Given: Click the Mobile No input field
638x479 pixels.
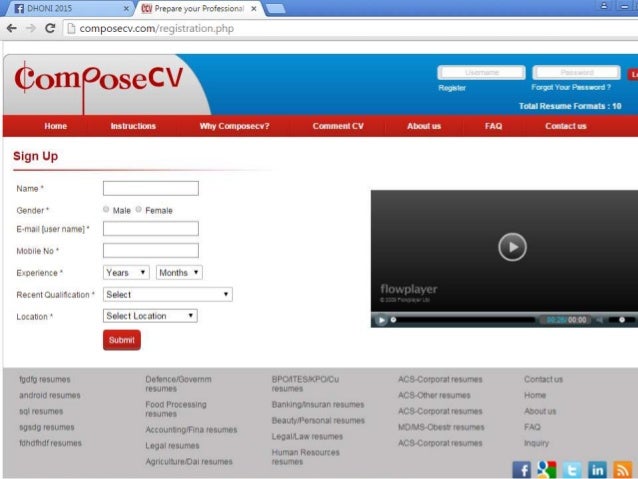Looking at the screenshot, I should (151, 251).
